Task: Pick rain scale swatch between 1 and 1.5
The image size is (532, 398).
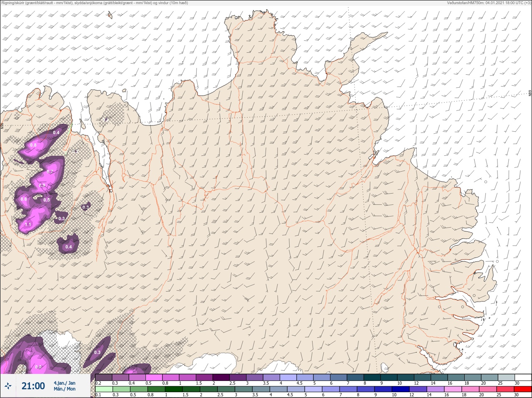Action: (x=173, y=389)
